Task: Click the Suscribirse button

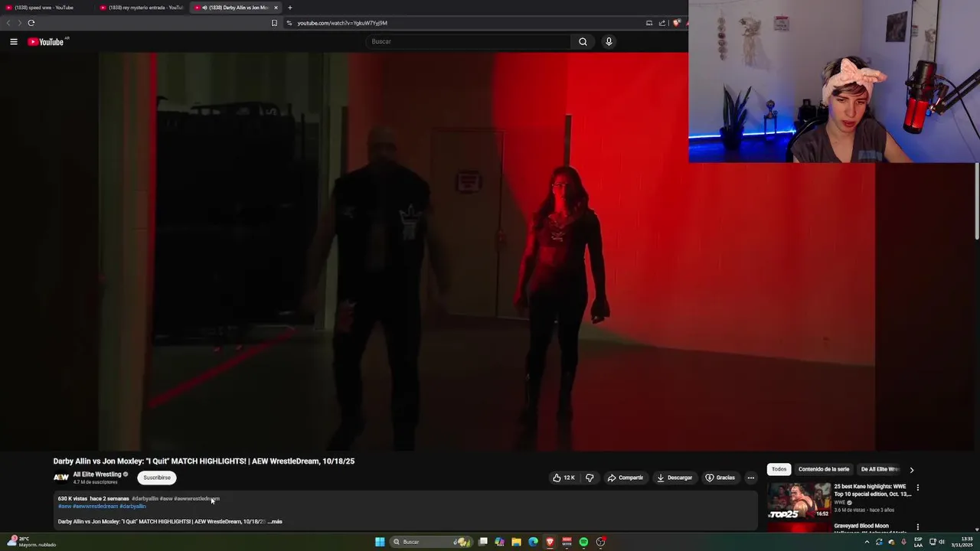Action: [157, 478]
